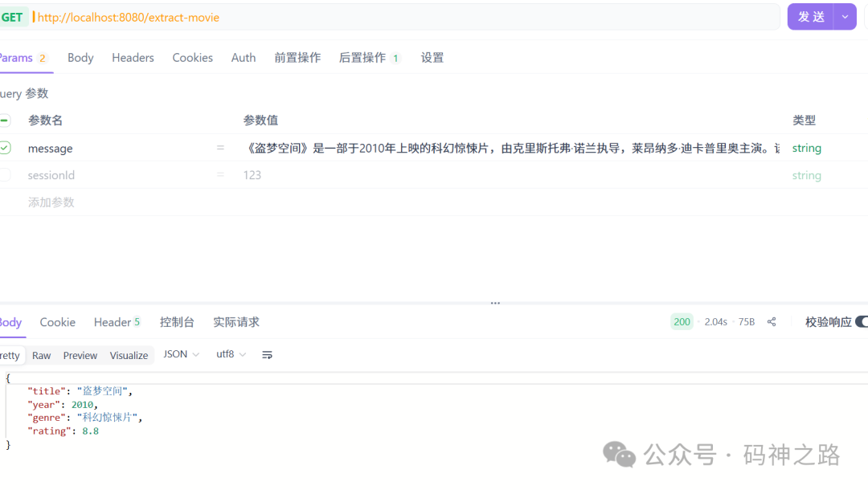This screenshot has width=868, height=490.
Task: Click the 发送 send button
Action: [812, 16]
